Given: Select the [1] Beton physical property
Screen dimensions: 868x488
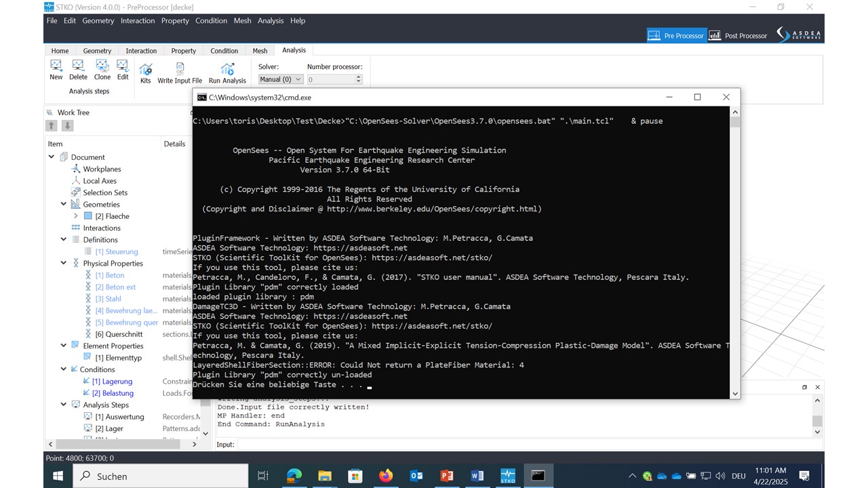Looking at the screenshot, I should 110,275.
